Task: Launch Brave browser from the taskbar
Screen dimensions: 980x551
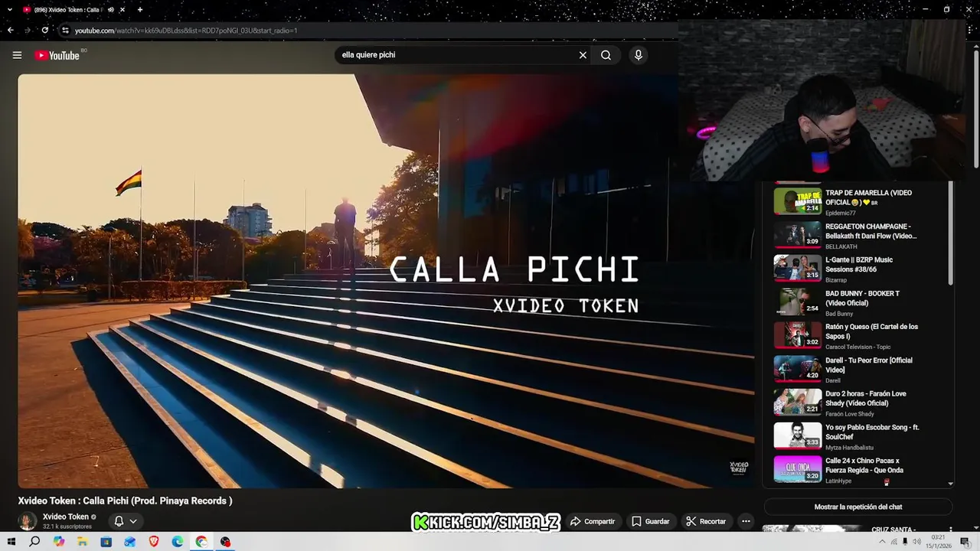Action: (x=154, y=542)
